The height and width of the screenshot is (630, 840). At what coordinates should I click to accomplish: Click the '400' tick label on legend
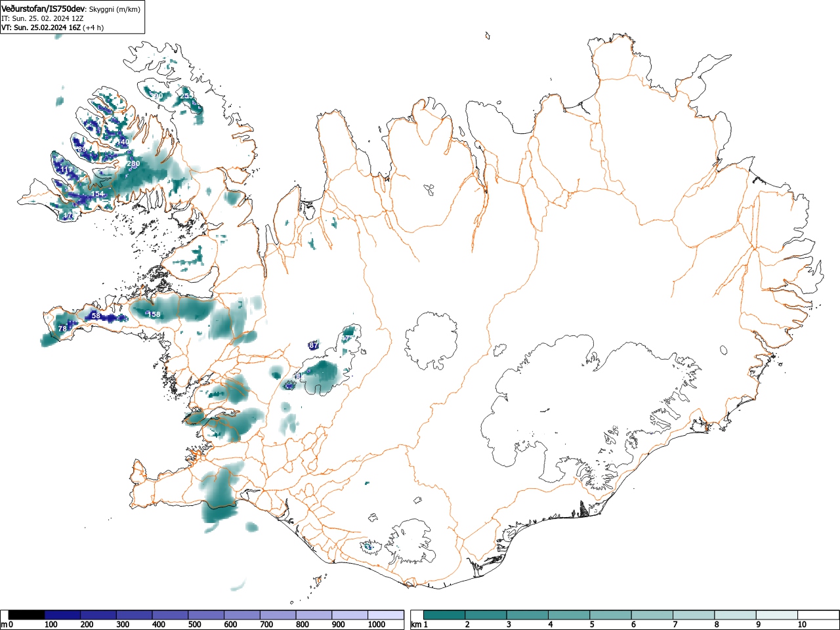coord(159,625)
